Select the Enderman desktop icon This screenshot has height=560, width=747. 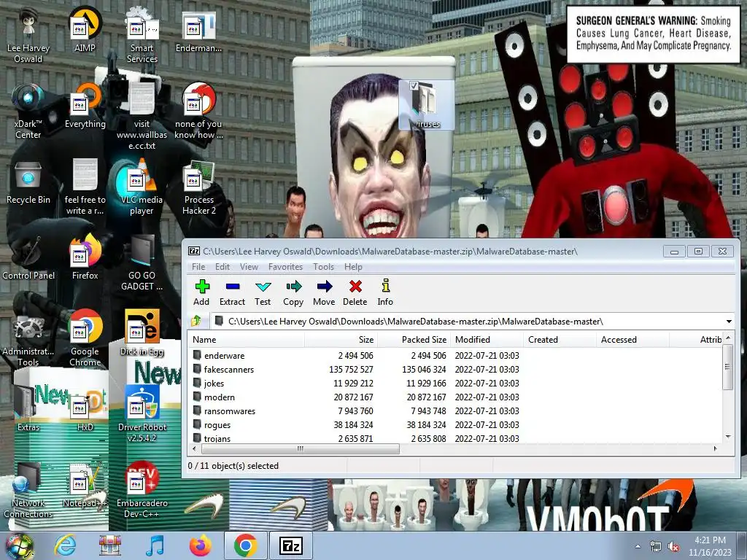198,31
